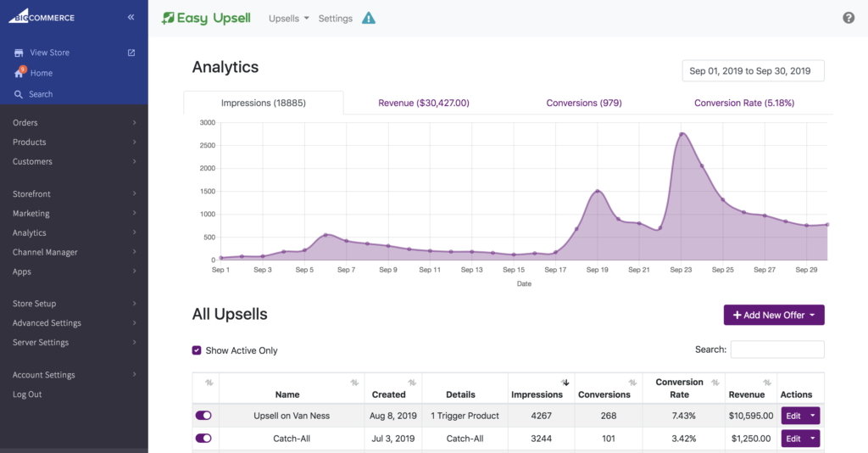Open store in new tab icon

[131, 53]
